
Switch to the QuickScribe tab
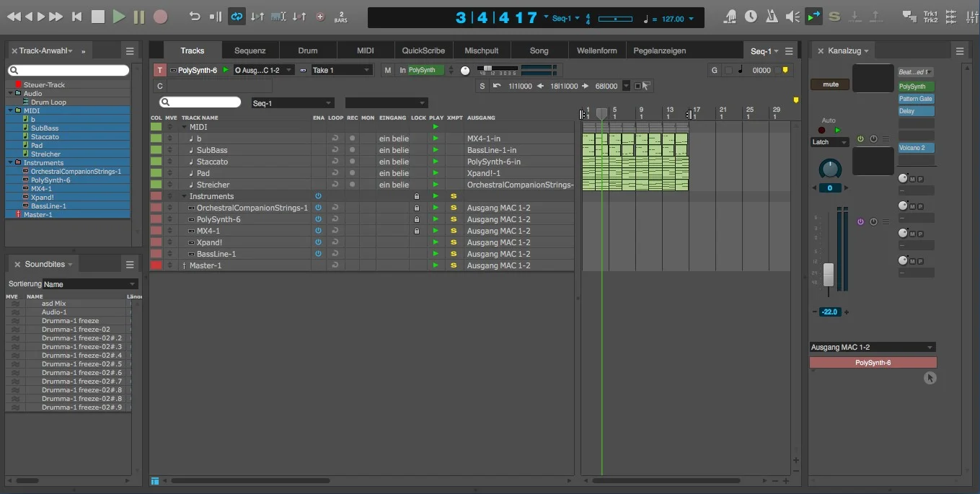tap(423, 50)
